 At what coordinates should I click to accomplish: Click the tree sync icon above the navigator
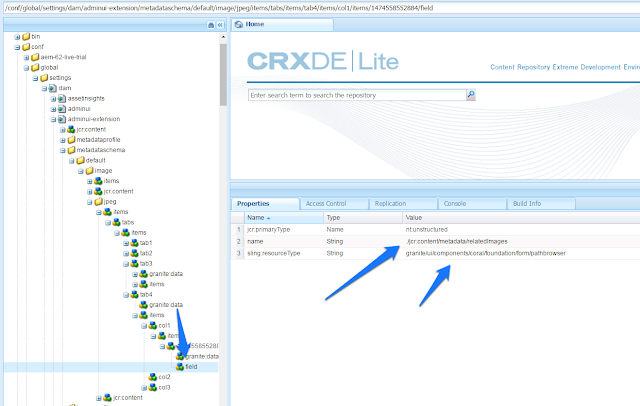click(211, 25)
